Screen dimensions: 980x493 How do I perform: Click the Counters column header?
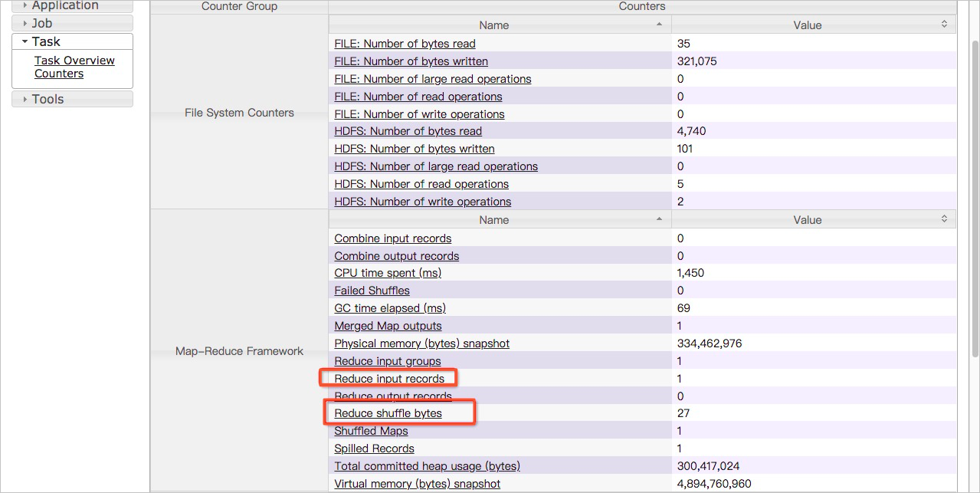click(642, 6)
